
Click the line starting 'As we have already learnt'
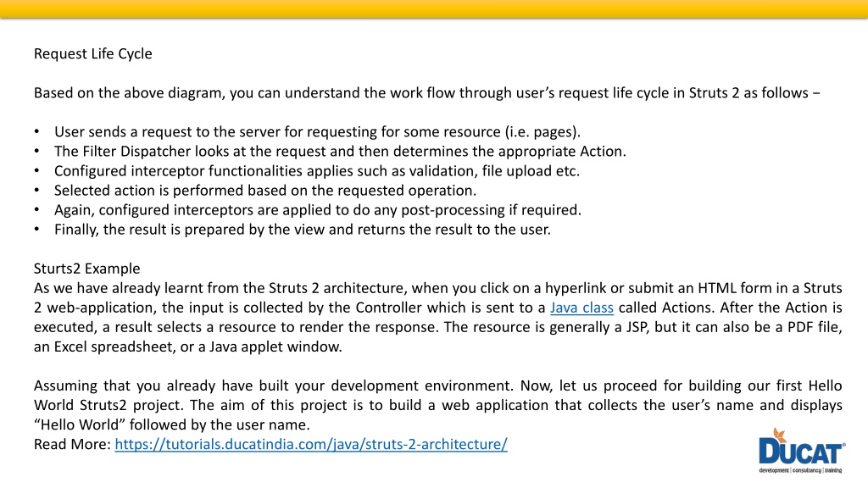(438, 288)
